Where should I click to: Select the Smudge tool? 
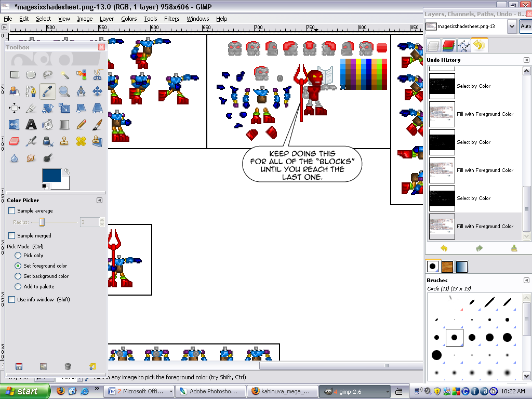pos(31,158)
